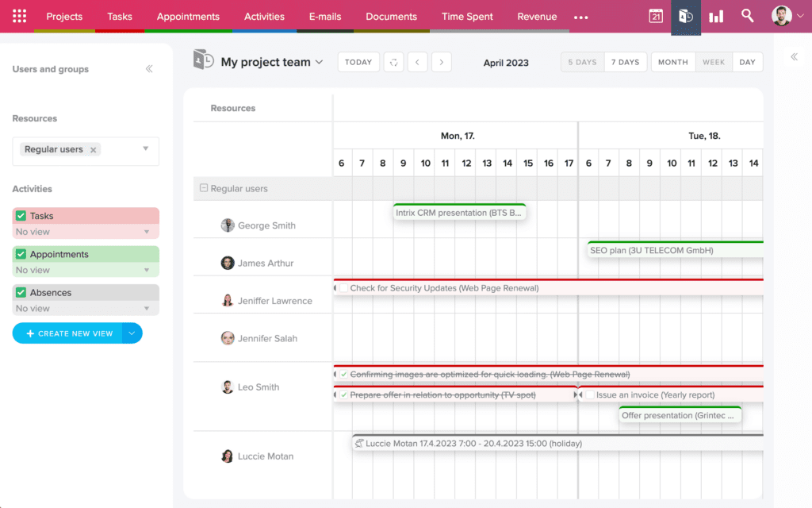The image size is (812, 508).
Task: Open the analytics bar chart icon
Action: click(715, 16)
